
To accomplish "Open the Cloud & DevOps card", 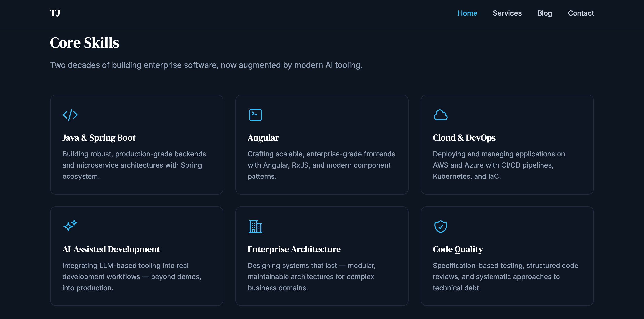I will (507, 144).
